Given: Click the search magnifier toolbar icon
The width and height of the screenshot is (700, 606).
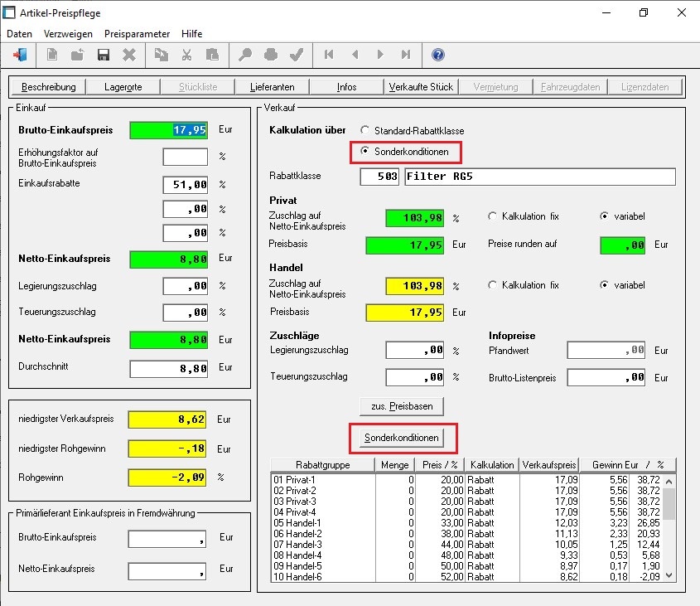Looking at the screenshot, I should pos(245,55).
